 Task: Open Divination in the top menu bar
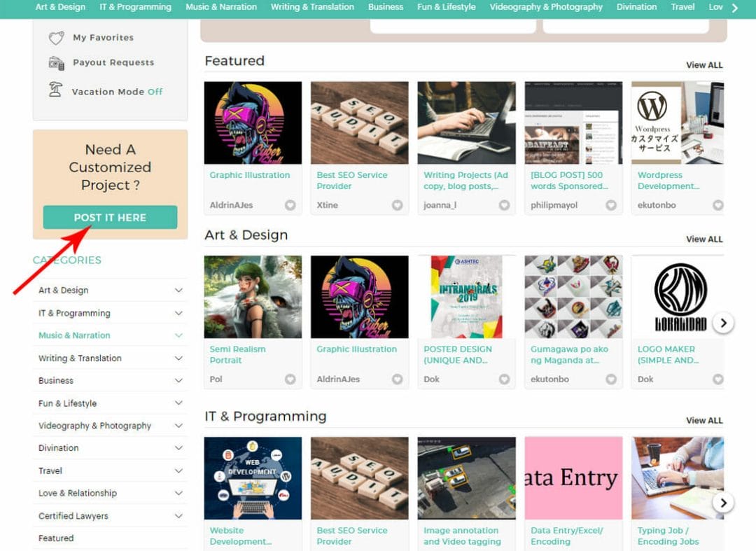(636, 7)
